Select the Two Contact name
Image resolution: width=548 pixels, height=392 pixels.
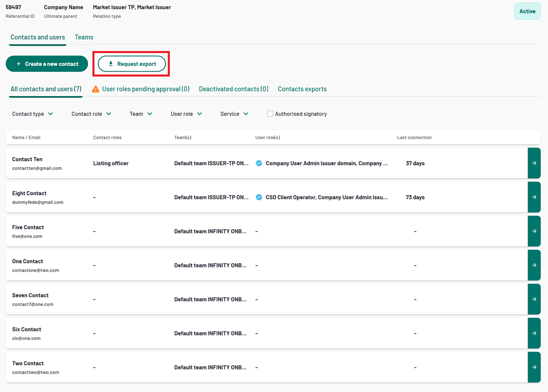28,364
